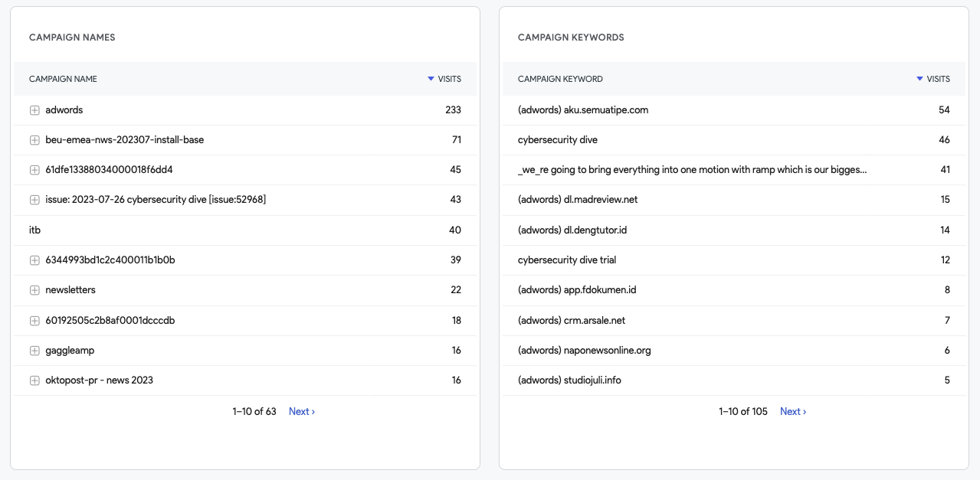Expand the 61dfe13388034000018f6dd4 campaign row
980x480 pixels.
pyautogui.click(x=34, y=170)
